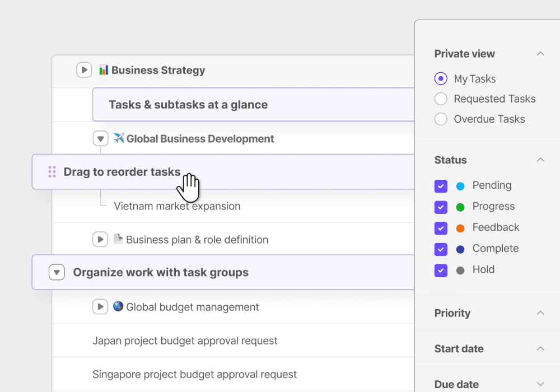Click the drag handle dots icon
Screen dimensions: 560x392
[52, 172]
